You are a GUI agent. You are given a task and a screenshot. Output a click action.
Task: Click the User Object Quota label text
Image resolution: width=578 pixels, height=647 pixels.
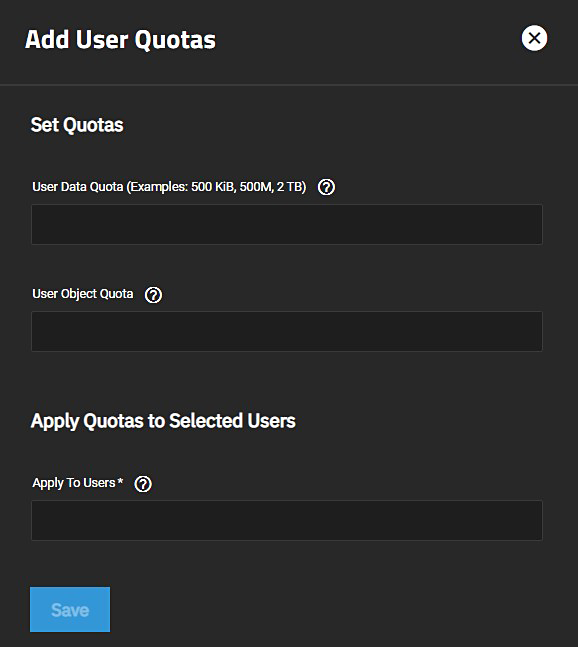[83, 294]
